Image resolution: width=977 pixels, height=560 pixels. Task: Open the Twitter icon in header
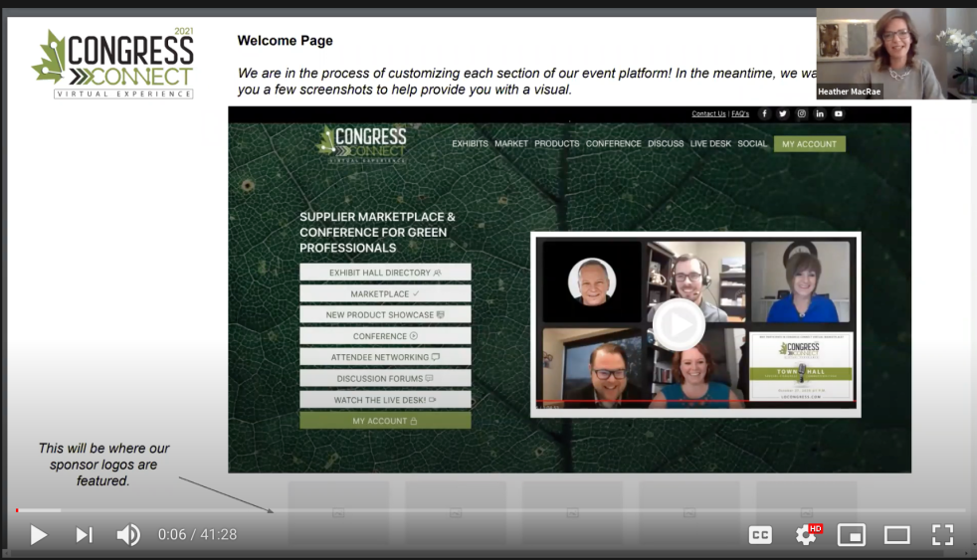tap(783, 114)
